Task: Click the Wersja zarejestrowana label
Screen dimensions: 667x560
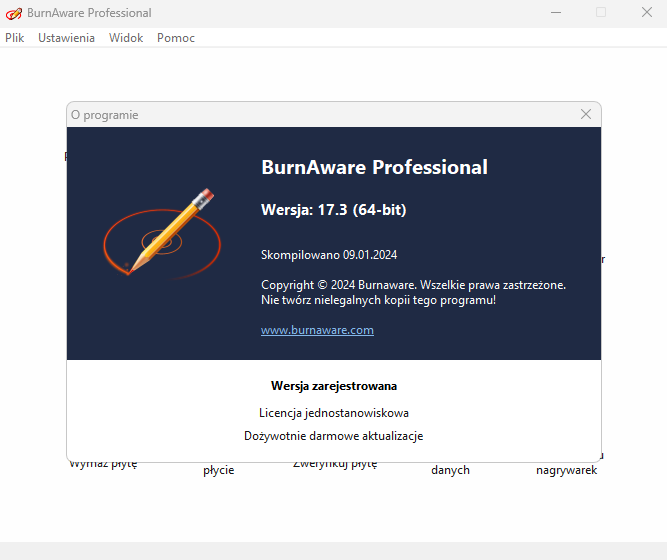Action: (x=334, y=386)
